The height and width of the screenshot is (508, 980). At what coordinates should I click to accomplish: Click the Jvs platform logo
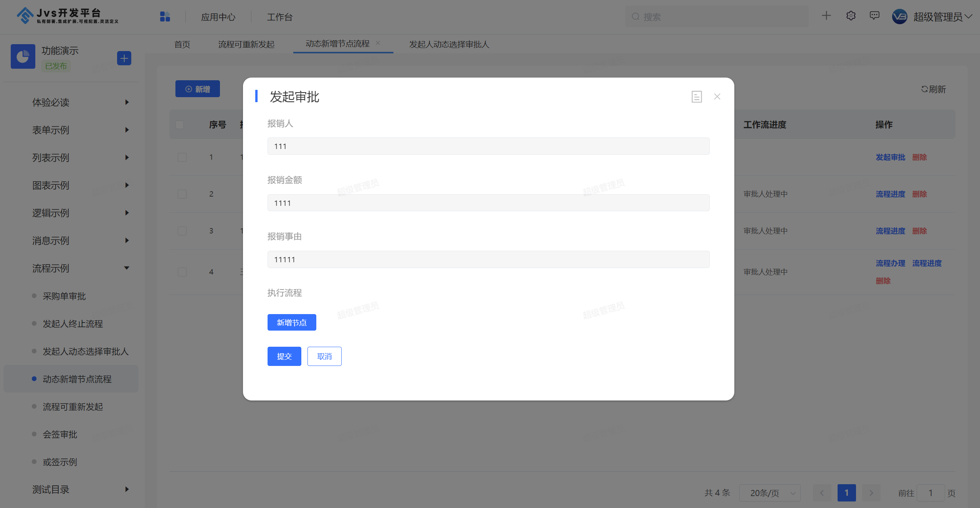tap(68, 16)
